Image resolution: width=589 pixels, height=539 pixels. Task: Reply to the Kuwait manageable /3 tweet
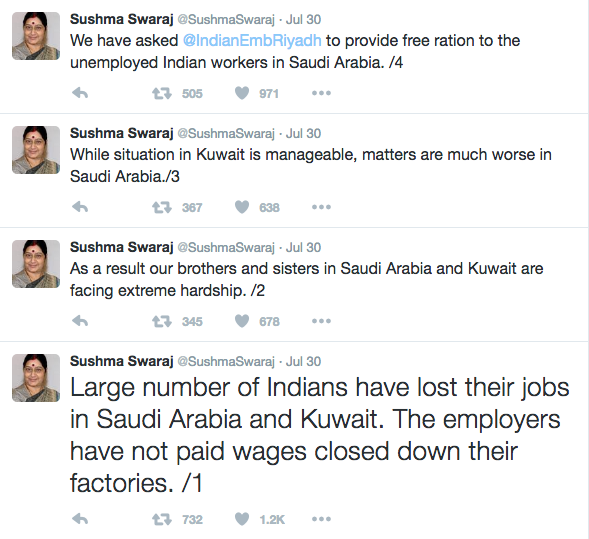click(x=80, y=207)
